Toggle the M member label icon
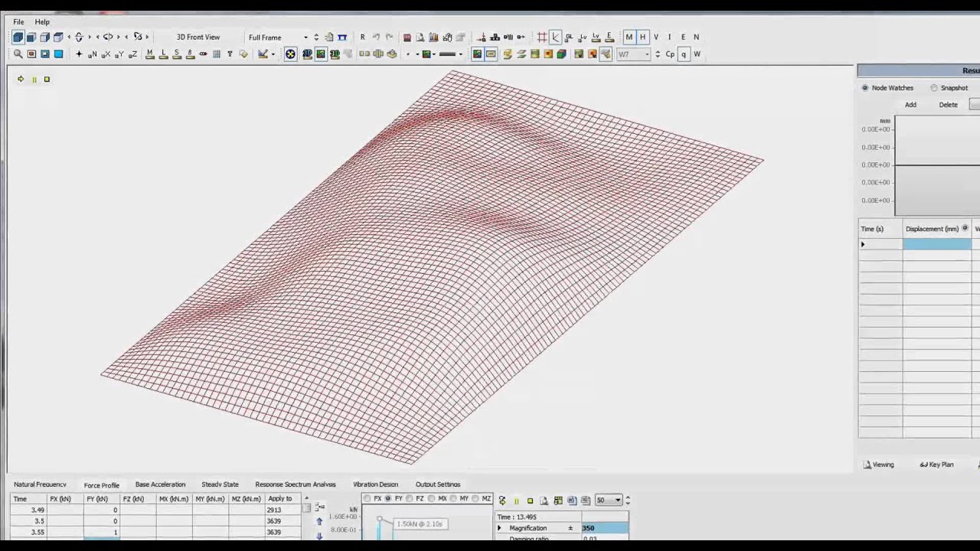This screenshot has width=980, height=551. [x=150, y=54]
